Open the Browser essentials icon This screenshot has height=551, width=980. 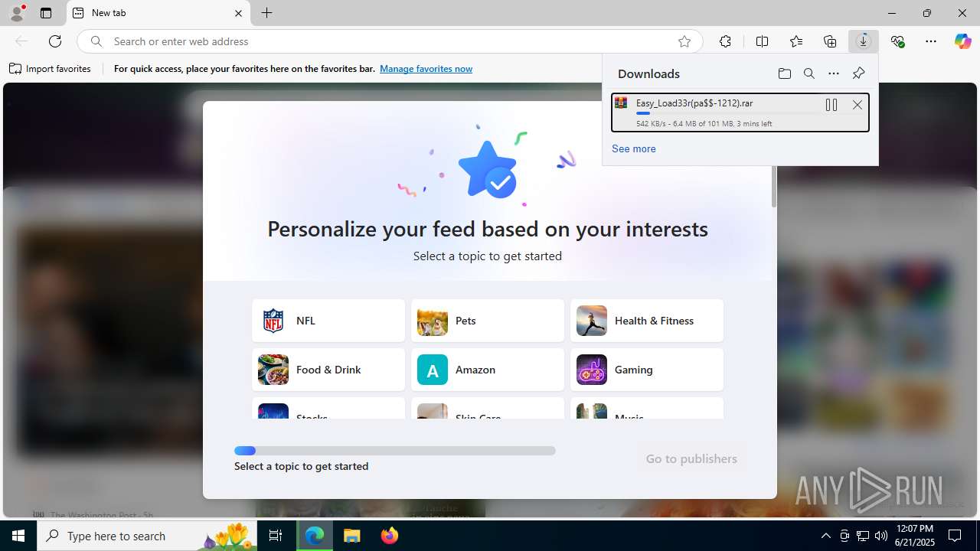pos(897,41)
